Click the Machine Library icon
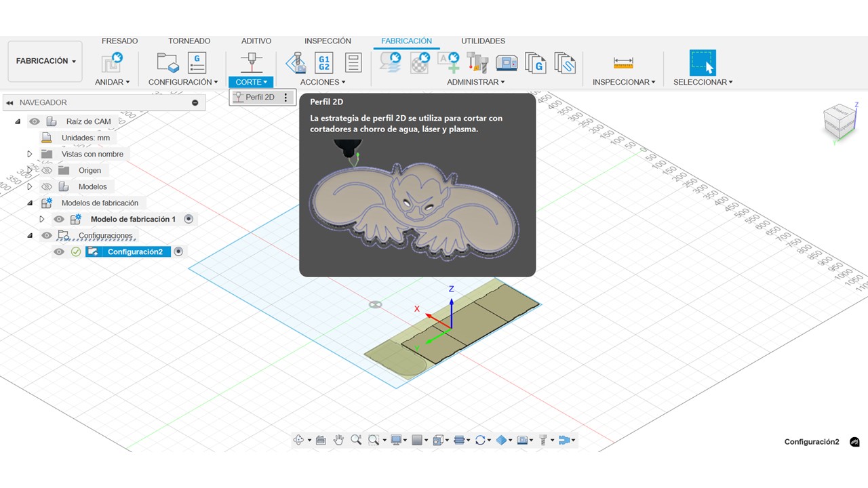 coord(507,63)
